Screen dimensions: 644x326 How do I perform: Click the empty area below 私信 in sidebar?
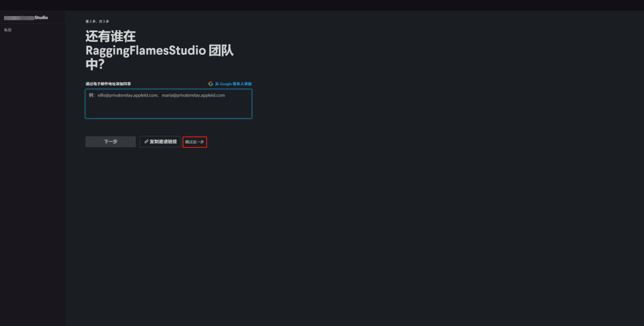click(x=32, y=176)
